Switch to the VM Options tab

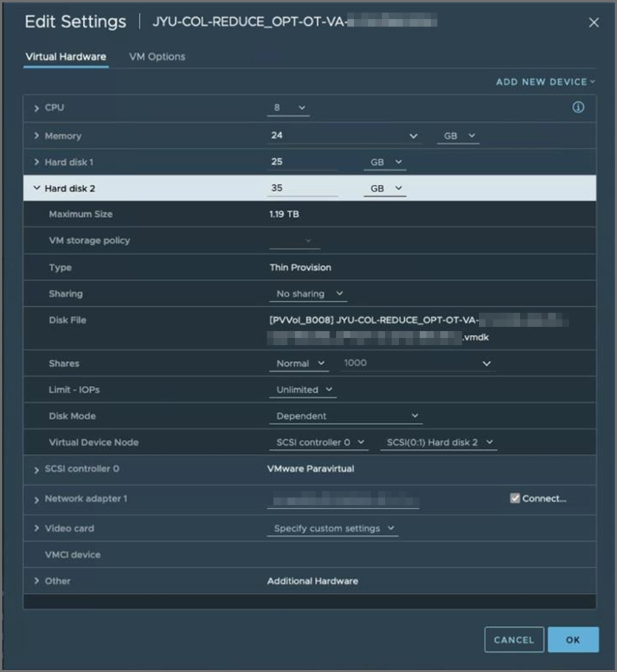point(157,56)
